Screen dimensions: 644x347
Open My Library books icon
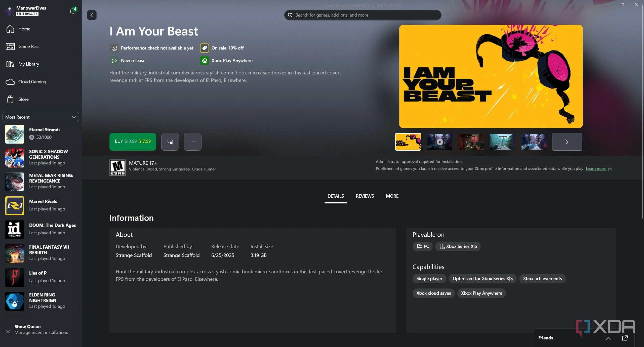(x=10, y=64)
